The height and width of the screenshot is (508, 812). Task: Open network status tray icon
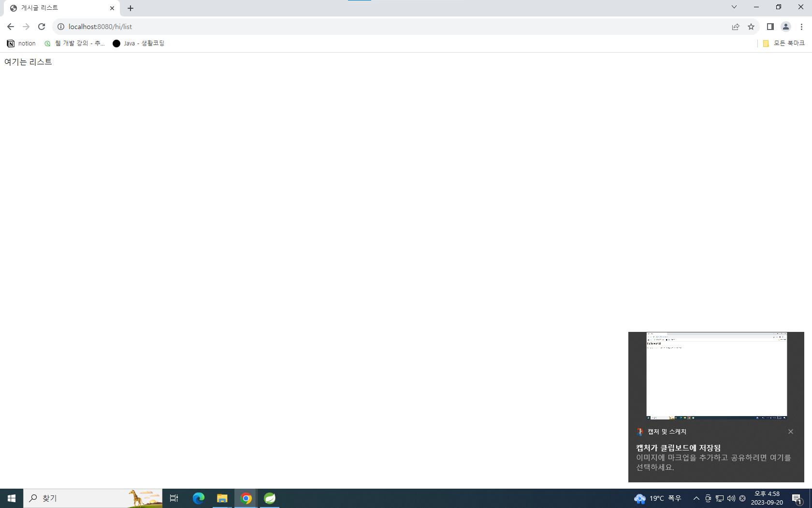[720, 498]
